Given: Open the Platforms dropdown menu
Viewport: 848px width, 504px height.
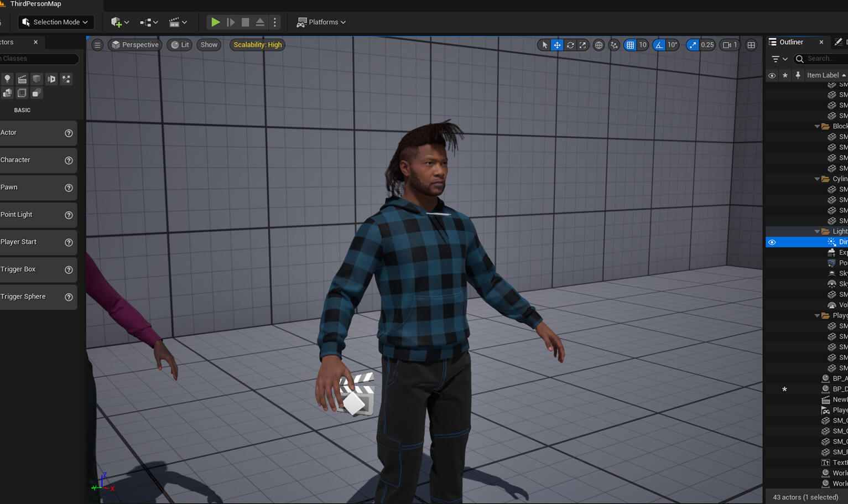Looking at the screenshot, I should pos(321,22).
